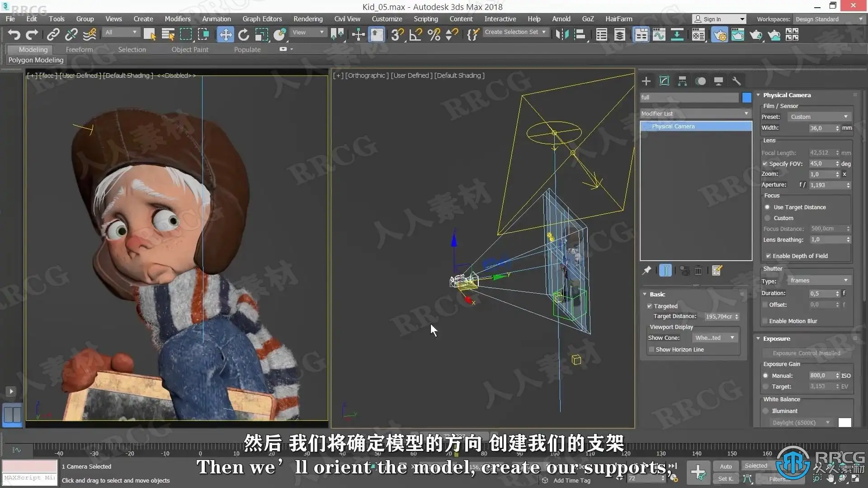Click the blue object color swatch
Screen dimensions: 868x488
pos(747,97)
